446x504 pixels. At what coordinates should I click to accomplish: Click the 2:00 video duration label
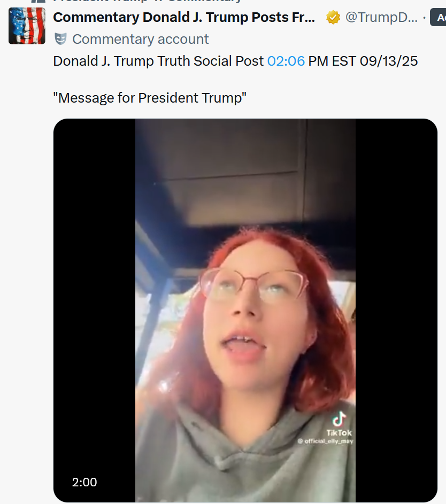84,482
